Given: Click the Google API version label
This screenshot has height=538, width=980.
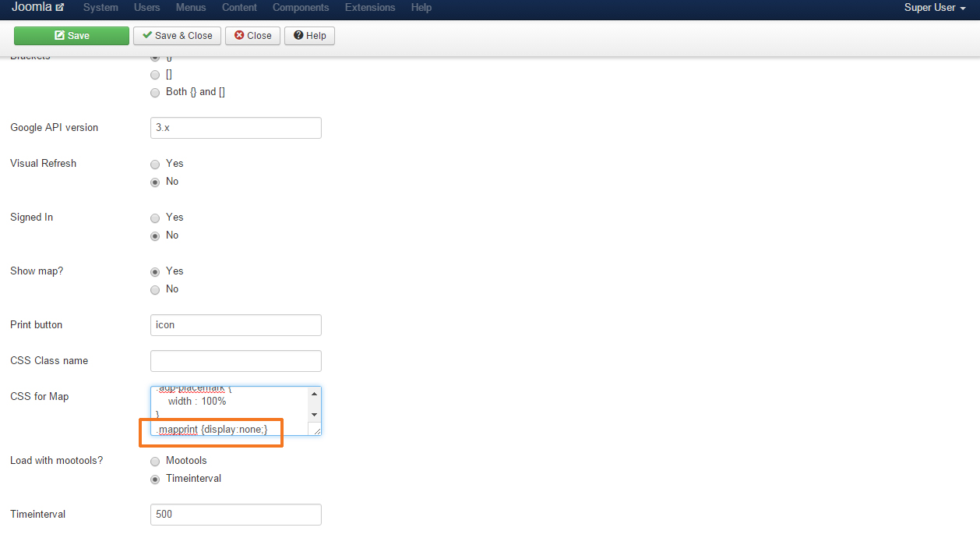Looking at the screenshot, I should [54, 127].
